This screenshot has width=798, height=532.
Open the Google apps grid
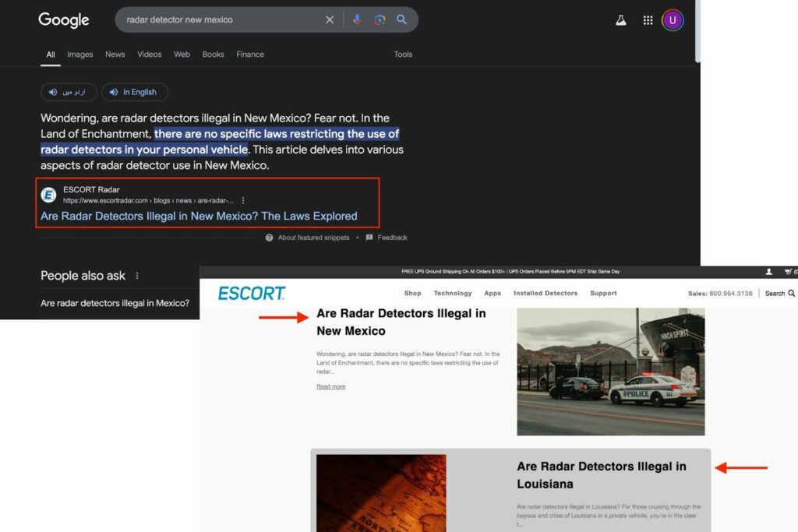coord(648,20)
